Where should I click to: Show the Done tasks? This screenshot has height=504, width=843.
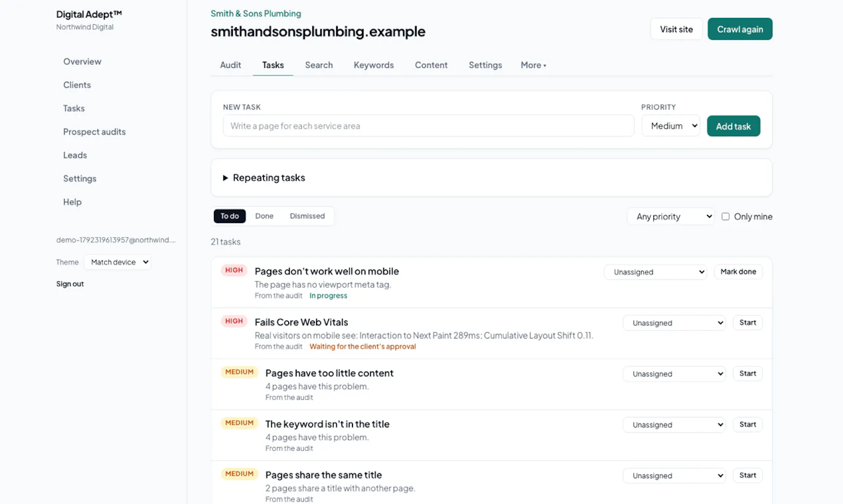tap(264, 216)
